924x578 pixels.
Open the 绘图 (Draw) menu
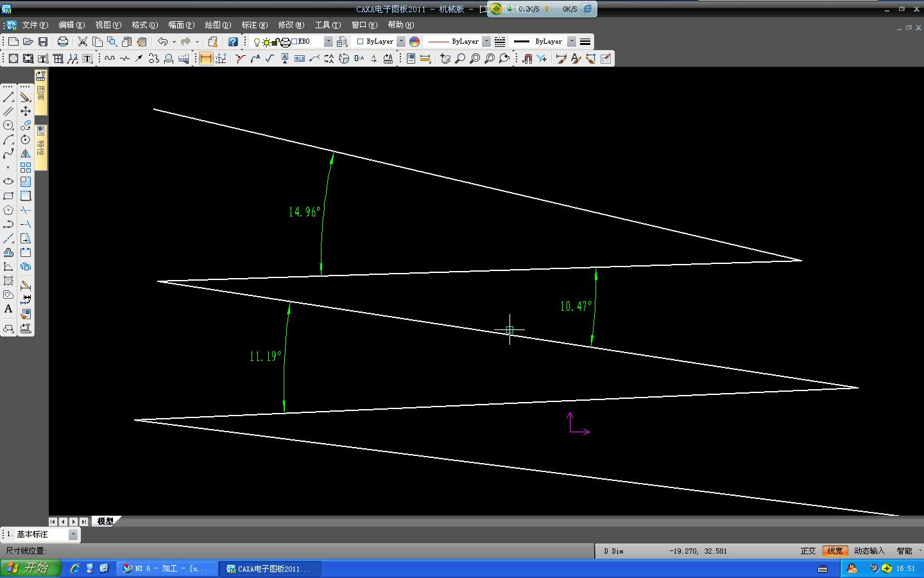pos(218,25)
